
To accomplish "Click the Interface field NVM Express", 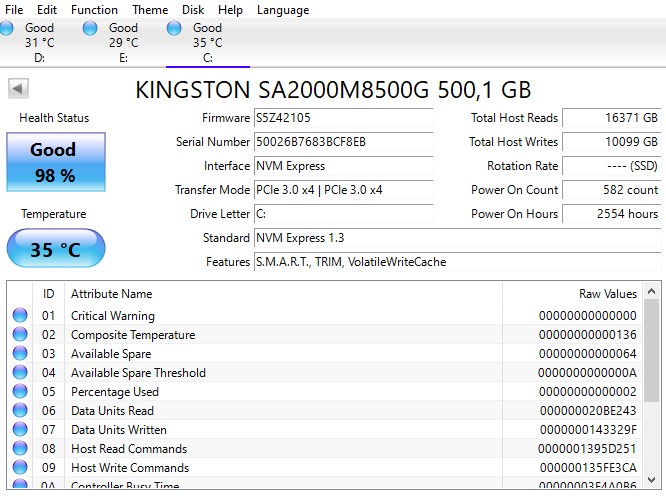I will click(x=343, y=166).
